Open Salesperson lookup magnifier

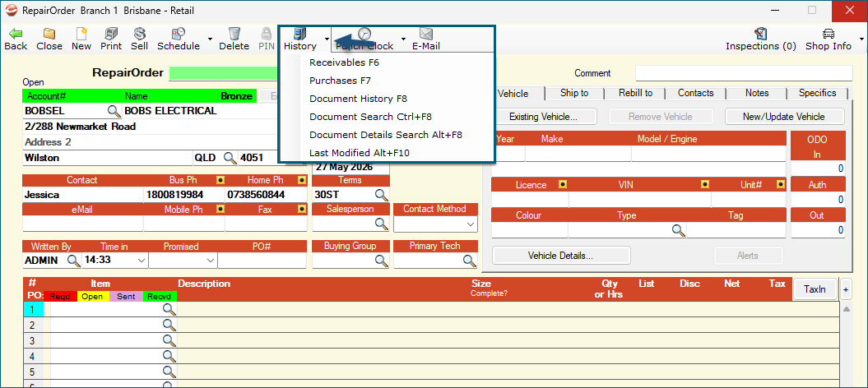tap(382, 224)
